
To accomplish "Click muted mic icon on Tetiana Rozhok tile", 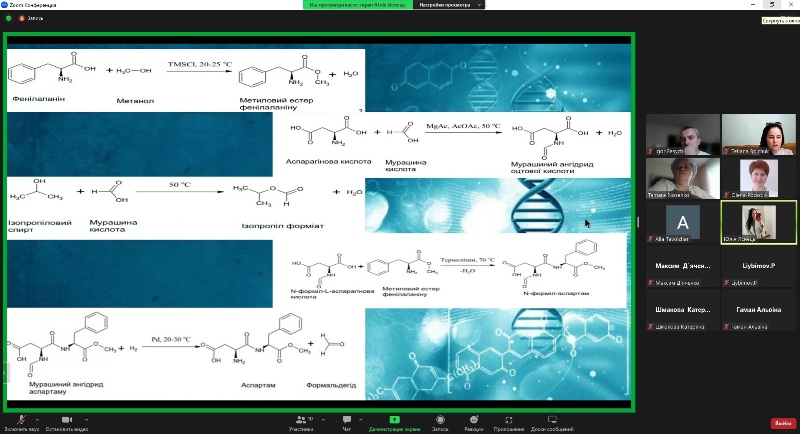I will [x=726, y=151].
